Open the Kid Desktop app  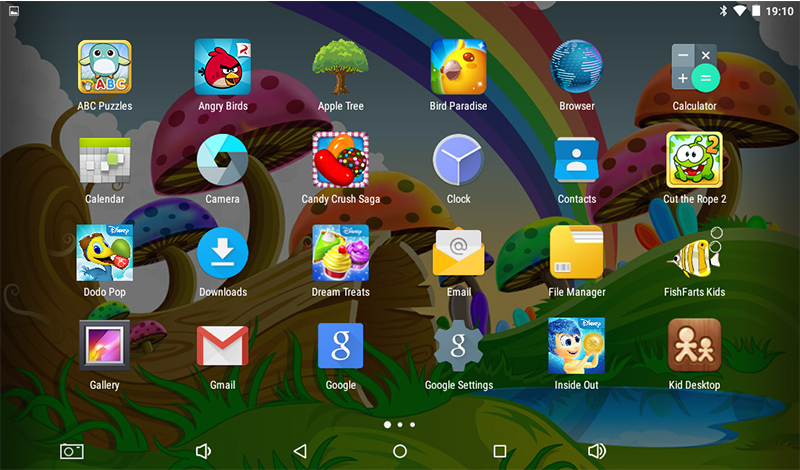coord(694,345)
